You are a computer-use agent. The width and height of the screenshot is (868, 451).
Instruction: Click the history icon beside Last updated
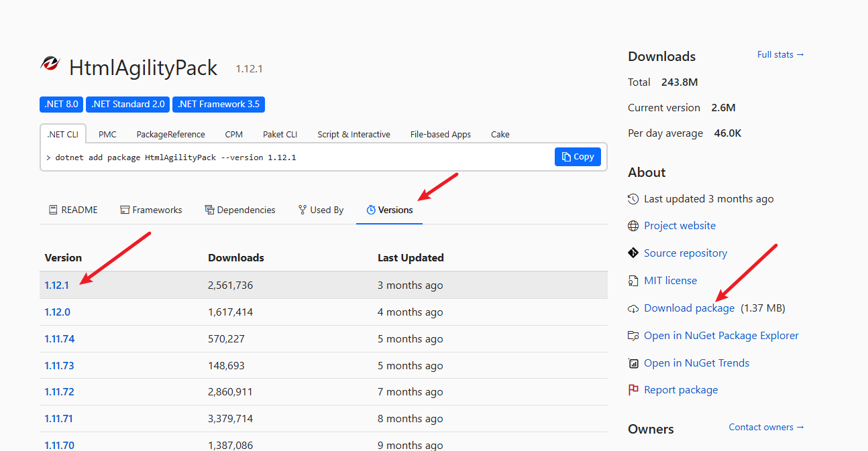[x=633, y=199]
